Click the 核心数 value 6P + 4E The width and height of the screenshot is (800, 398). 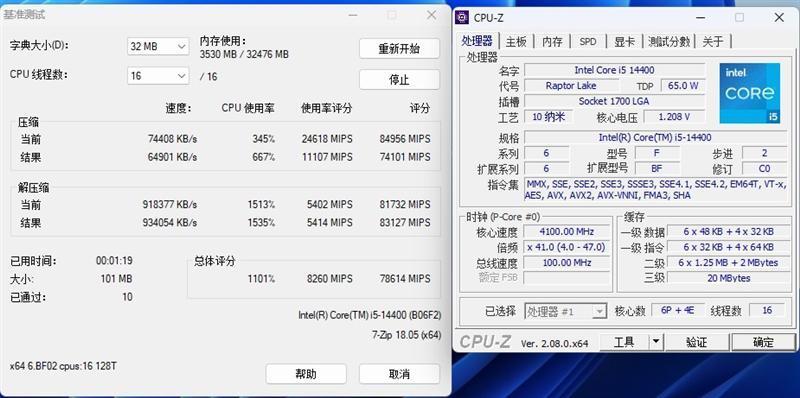pyautogui.click(x=678, y=310)
